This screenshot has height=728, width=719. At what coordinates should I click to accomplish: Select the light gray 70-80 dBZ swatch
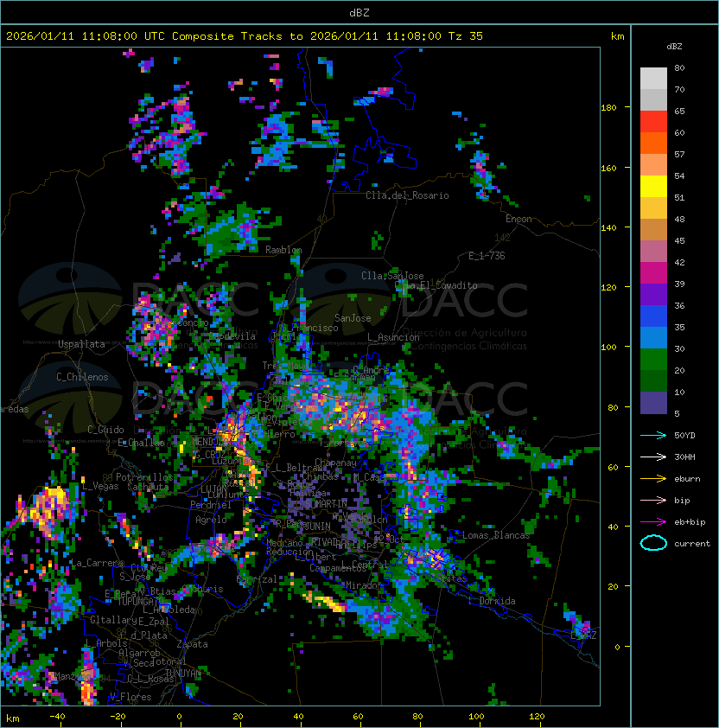[653, 79]
